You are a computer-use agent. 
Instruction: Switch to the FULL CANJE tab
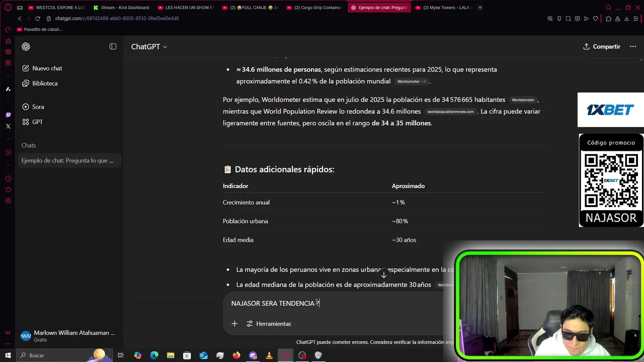[250, 8]
